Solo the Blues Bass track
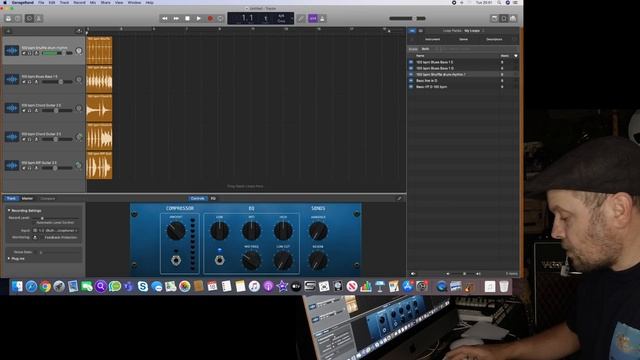The image size is (640, 360). pos(29,82)
